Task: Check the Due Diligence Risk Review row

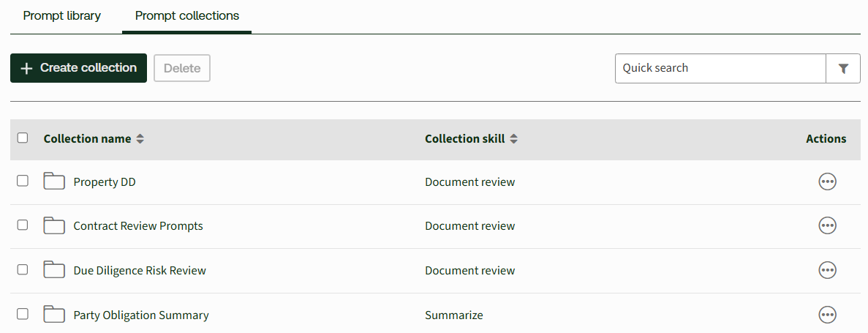Action: [x=23, y=270]
